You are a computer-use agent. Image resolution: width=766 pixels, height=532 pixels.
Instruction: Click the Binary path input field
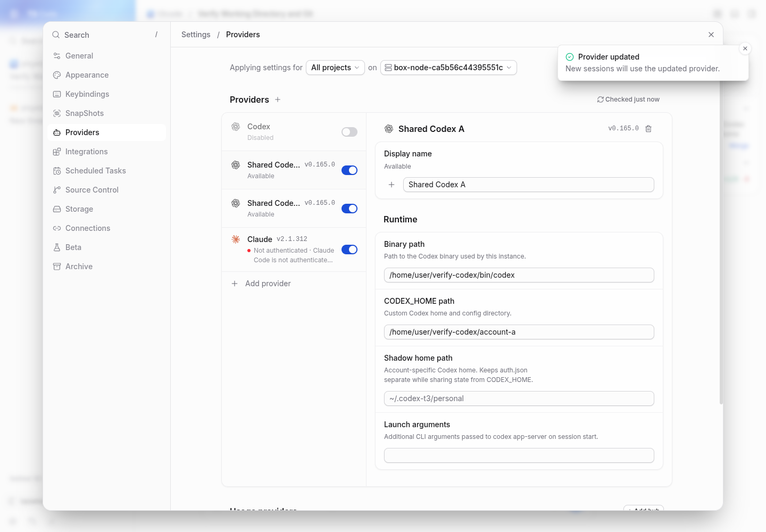[x=519, y=275]
